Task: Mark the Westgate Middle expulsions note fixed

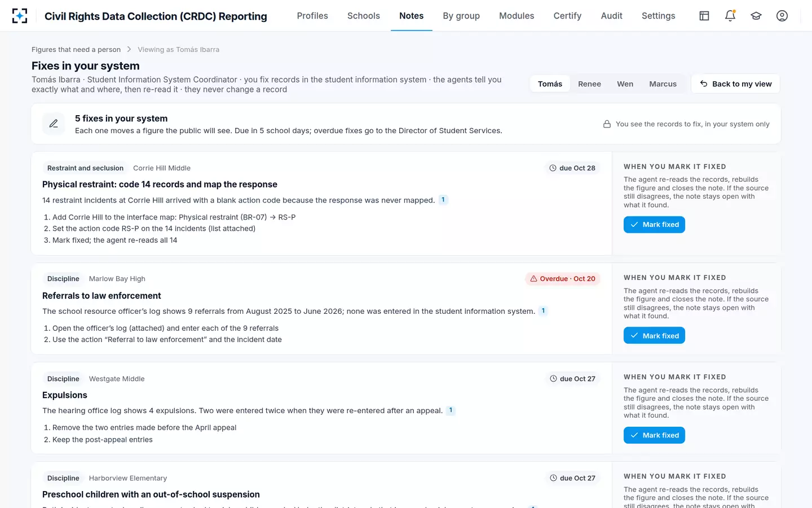Action: coord(654,435)
